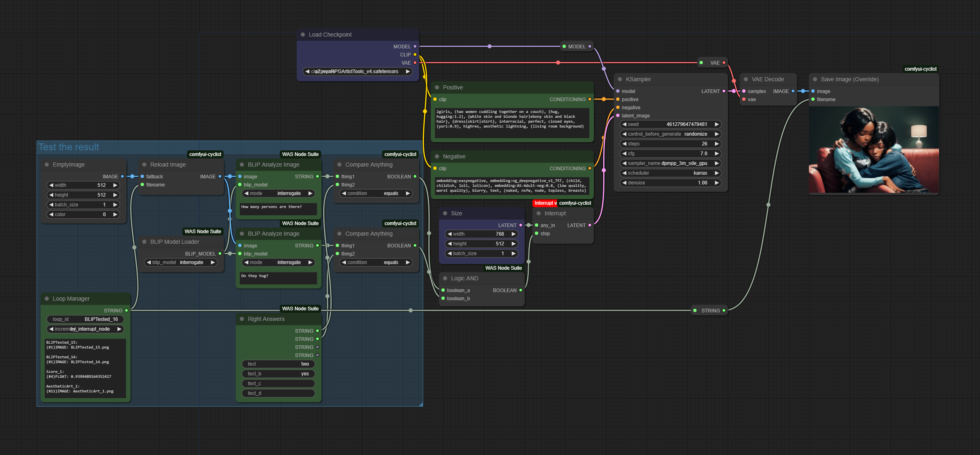Open the sampler_name dropdown in KSampler
Image resolution: width=980 pixels, height=455 pixels.
click(671, 163)
